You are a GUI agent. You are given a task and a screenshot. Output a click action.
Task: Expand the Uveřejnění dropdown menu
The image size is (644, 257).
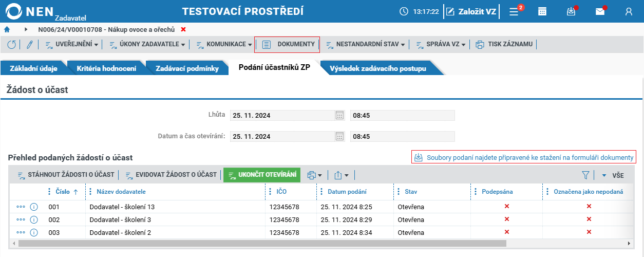(72, 44)
